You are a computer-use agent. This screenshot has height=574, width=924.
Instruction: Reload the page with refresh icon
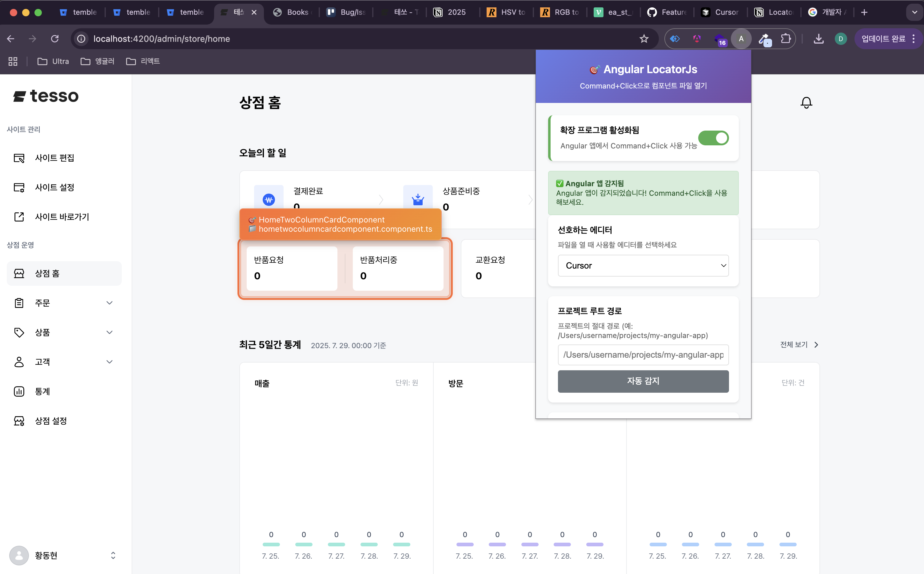point(55,39)
